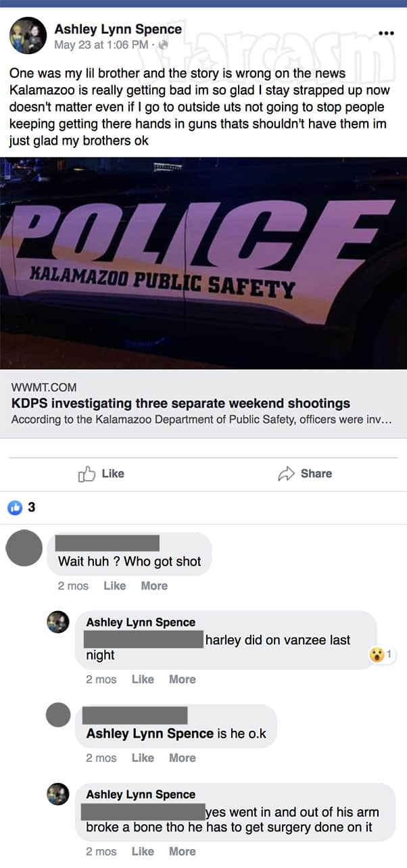Screen dimensions: 407x868
Task: Open WWMT article 'KDPS investigating three separate weekend shootings'
Action: [x=181, y=404]
